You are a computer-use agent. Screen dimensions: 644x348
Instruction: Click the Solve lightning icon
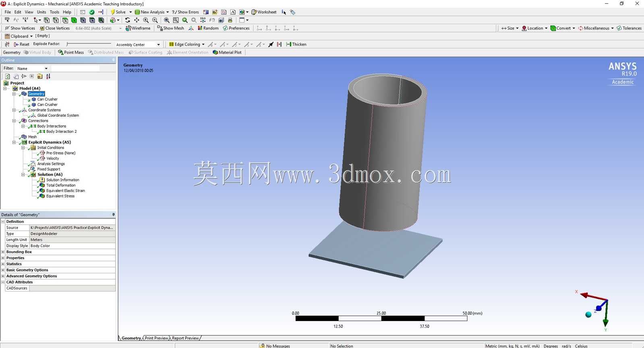point(113,12)
